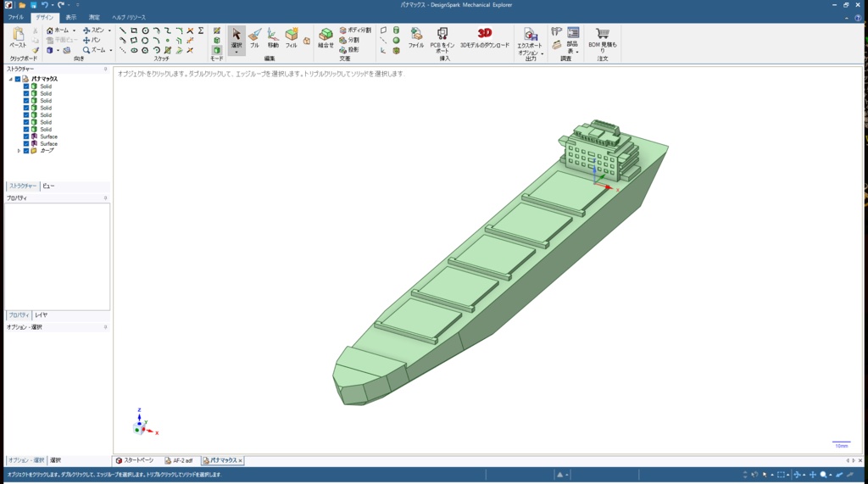
Task: Switch to the 測定 ribbon tab
Action: (x=94, y=18)
